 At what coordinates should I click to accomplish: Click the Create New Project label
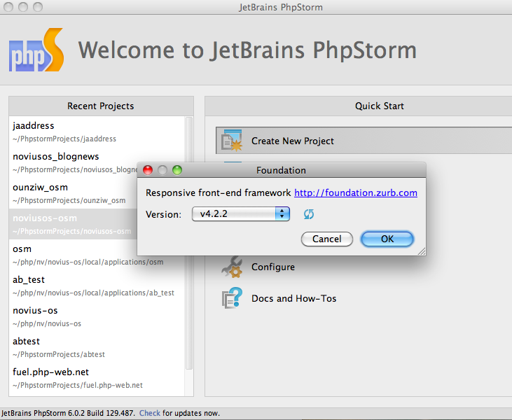(x=293, y=141)
